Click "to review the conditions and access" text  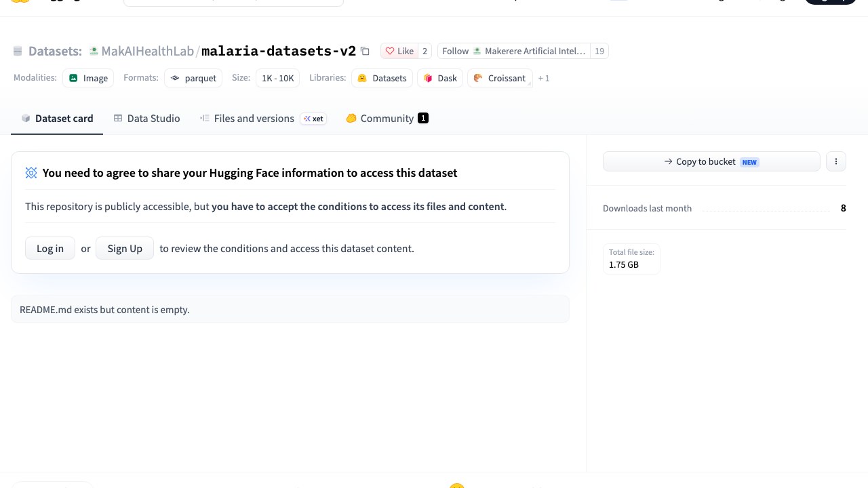click(287, 249)
